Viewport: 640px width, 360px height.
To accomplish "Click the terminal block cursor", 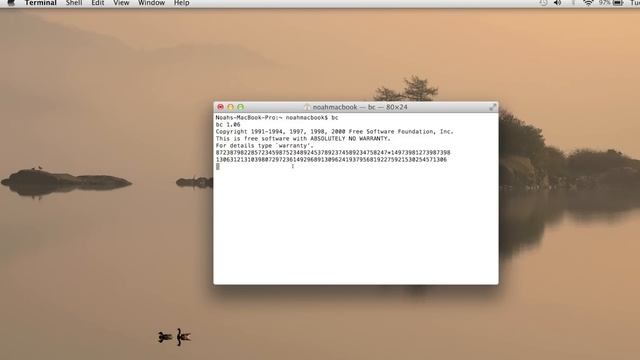I will (218, 167).
